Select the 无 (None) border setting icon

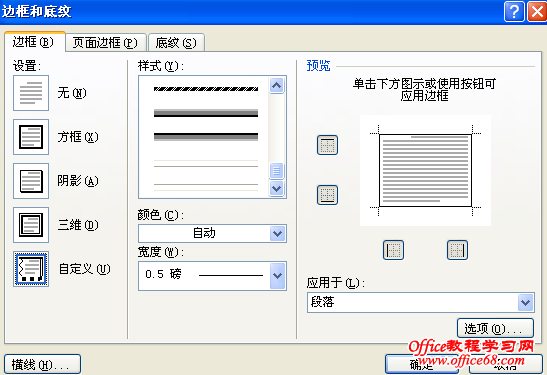[x=31, y=93]
